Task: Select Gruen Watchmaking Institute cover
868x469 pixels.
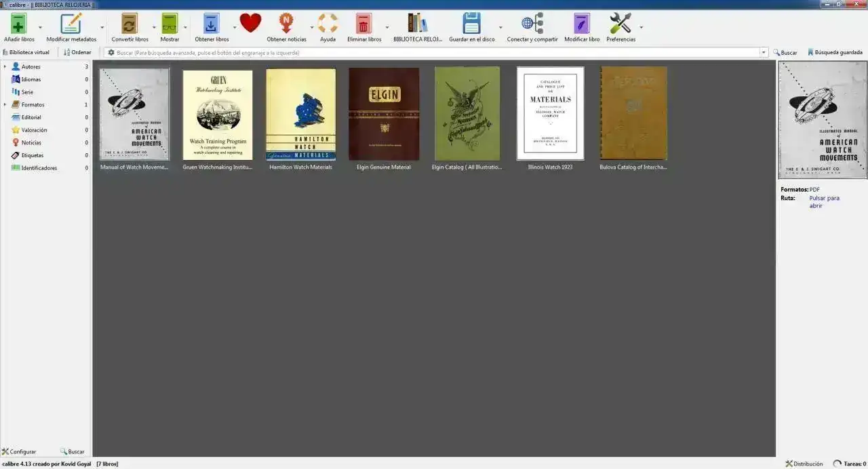Action: click(218, 115)
